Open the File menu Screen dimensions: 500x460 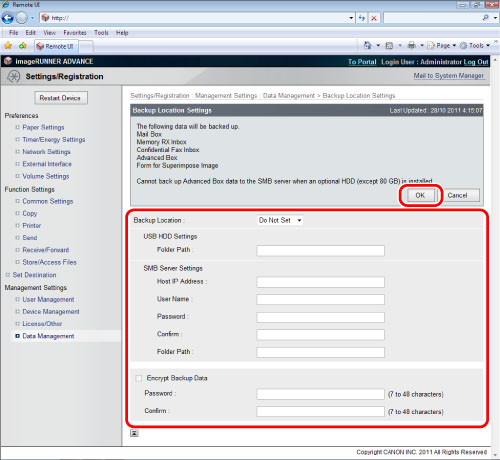[x=14, y=33]
